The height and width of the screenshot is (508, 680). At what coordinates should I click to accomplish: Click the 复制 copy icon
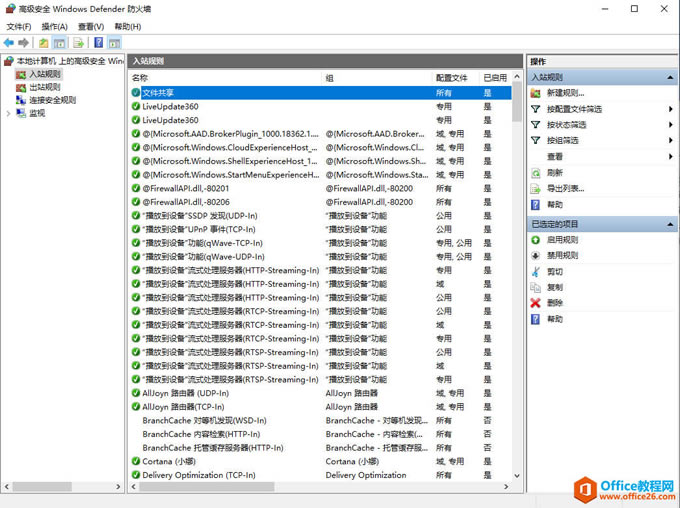536,287
